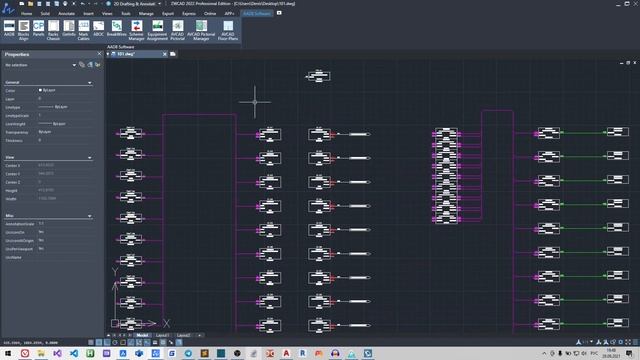Screen dimensions: 640x360
Task: Click the Windows Start button
Action: tap(8, 353)
